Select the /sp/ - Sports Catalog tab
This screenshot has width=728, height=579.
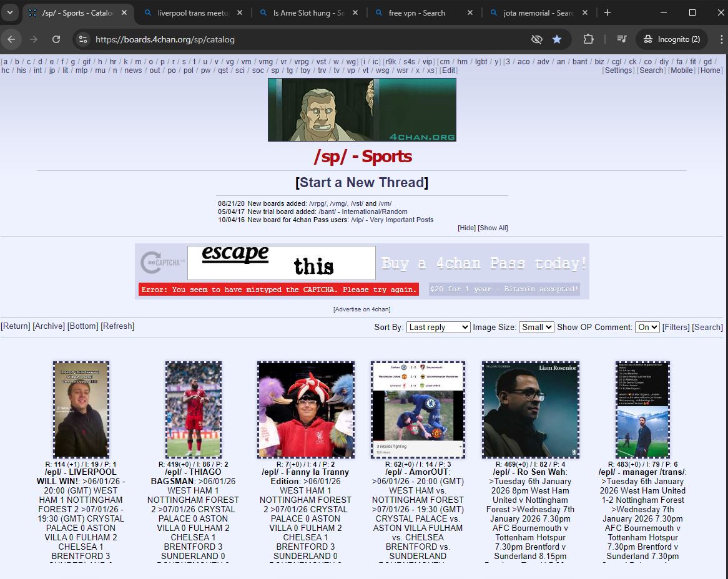tap(77, 13)
